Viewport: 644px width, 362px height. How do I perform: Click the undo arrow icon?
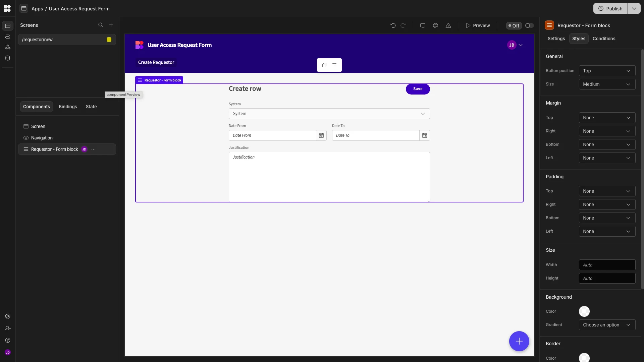[393, 25]
